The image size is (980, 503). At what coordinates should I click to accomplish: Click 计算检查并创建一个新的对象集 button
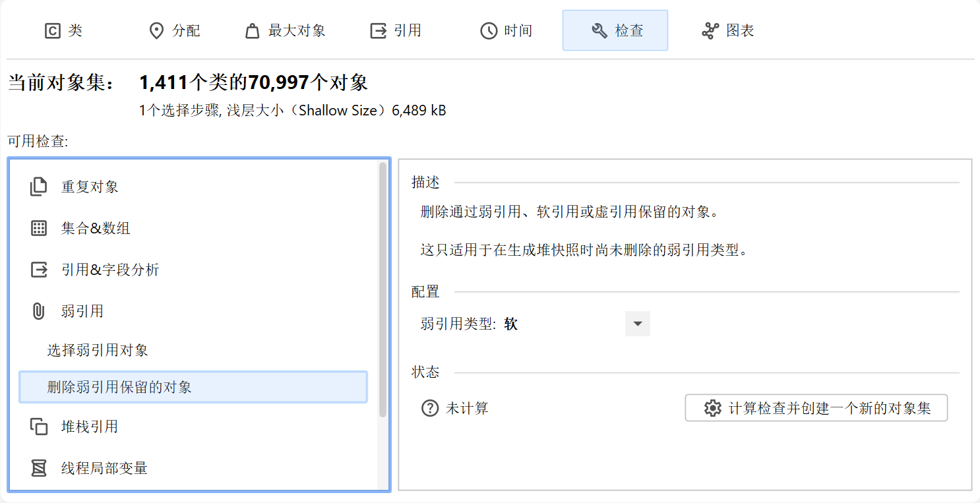816,408
